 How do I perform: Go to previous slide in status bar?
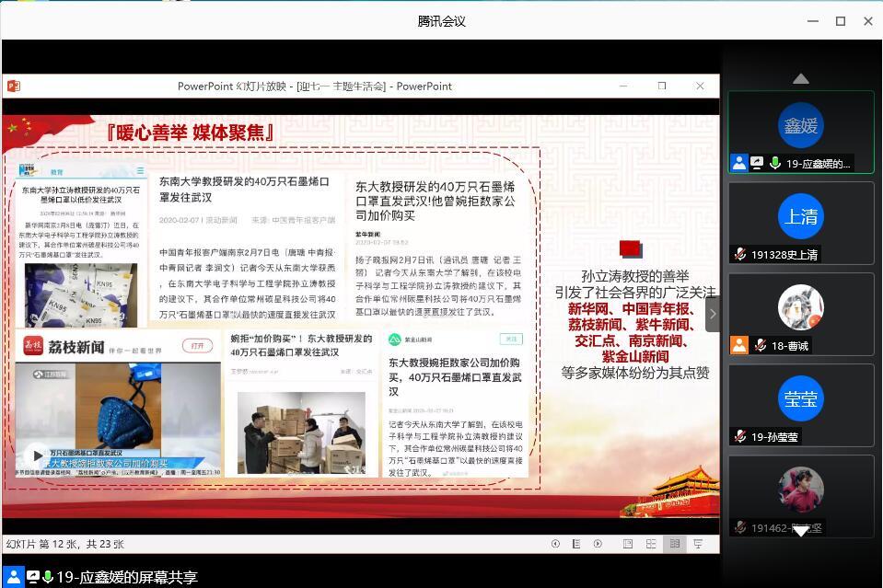555,544
